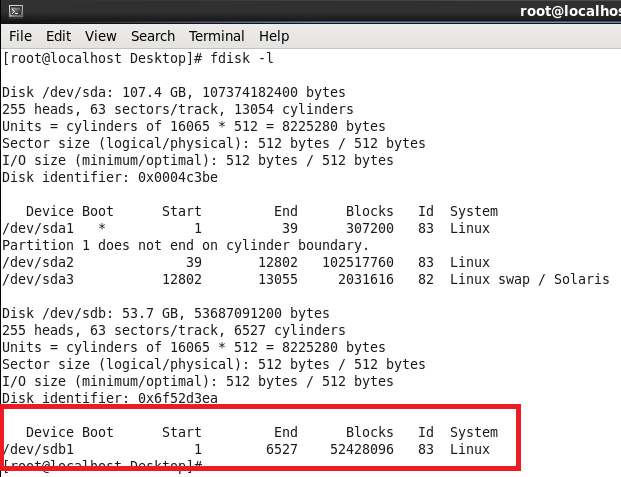Open the Help menu

tap(274, 36)
